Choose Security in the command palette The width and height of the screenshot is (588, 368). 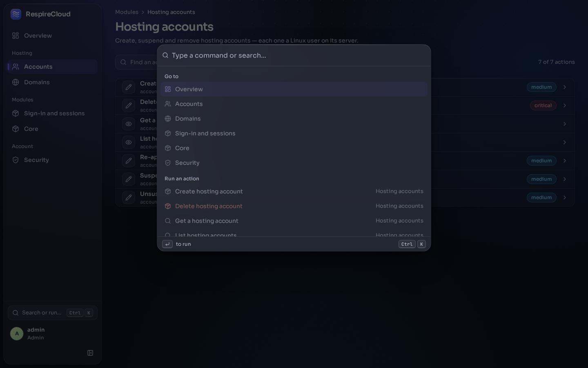tap(294, 163)
